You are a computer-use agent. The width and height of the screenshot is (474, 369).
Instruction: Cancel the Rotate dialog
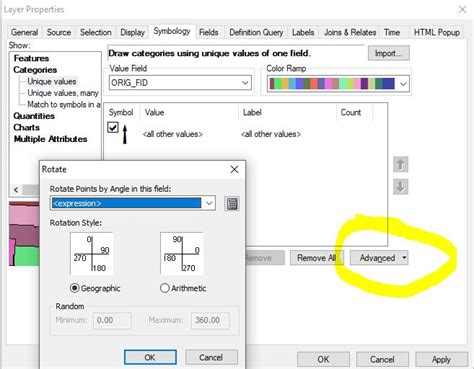tap(211, 357)
